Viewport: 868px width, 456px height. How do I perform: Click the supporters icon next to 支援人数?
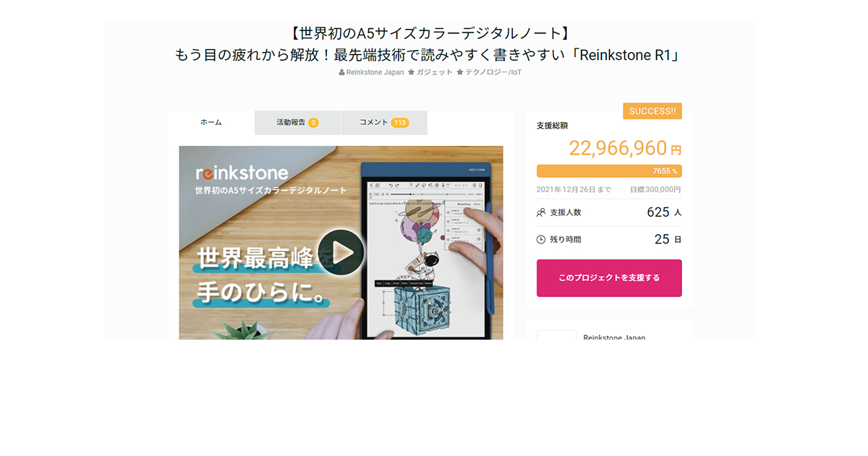[541, 212]
